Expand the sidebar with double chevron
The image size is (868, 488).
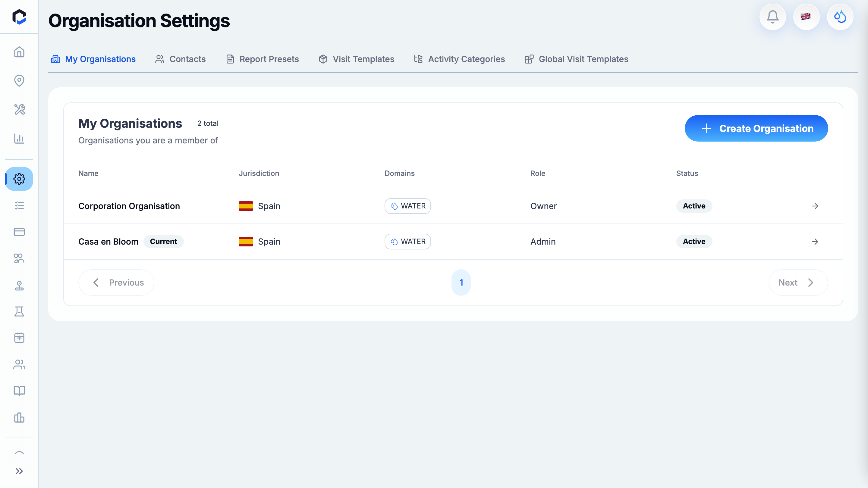pyautogui.click(x=19, y=471)
